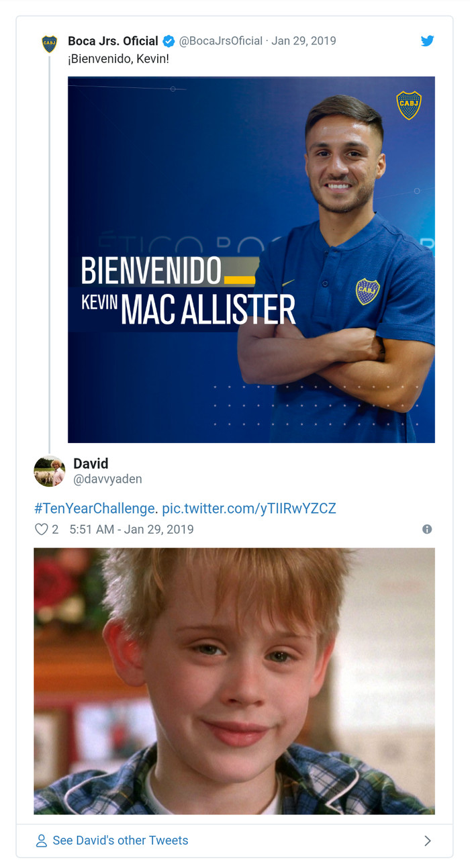Click the 5:51 AM - Jan 29, 2019 timestamp
Viewport: 470px width, 868px height.
pos(132,529)
